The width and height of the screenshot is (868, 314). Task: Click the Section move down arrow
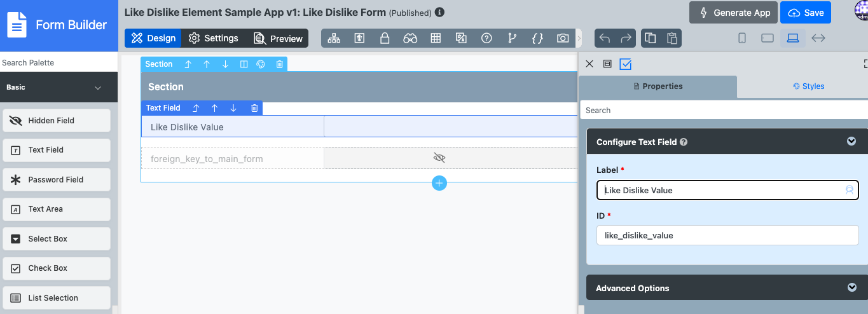pos(225,64)
